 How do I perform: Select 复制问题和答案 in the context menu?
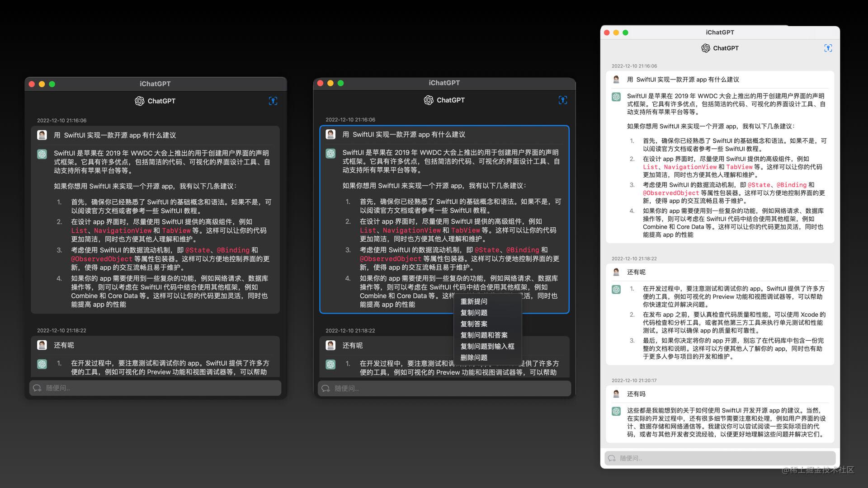click(x=484, y=335)
